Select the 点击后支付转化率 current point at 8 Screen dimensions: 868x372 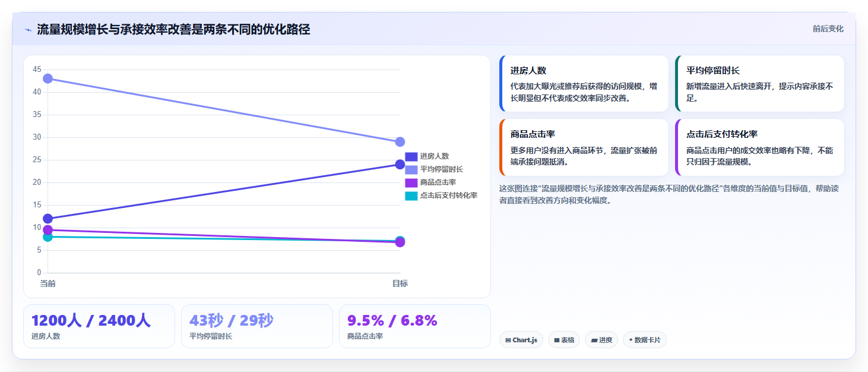(x=48, y=237)
